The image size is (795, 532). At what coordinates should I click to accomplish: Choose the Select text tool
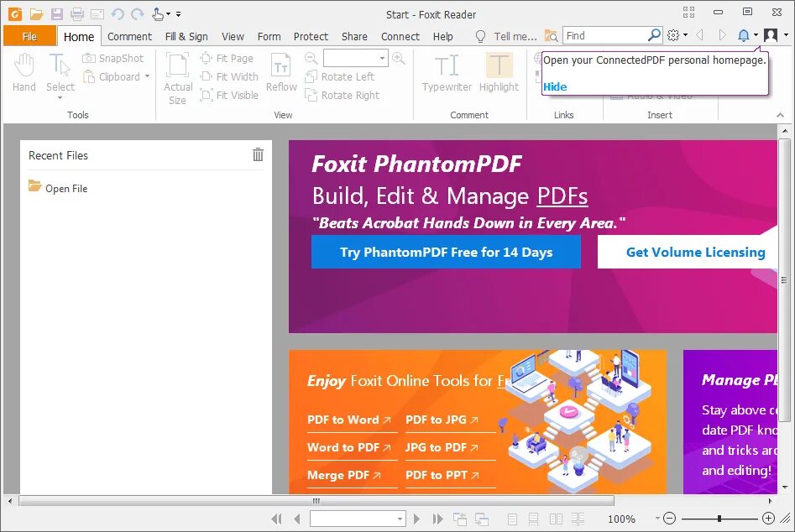[x=60, y=72]
